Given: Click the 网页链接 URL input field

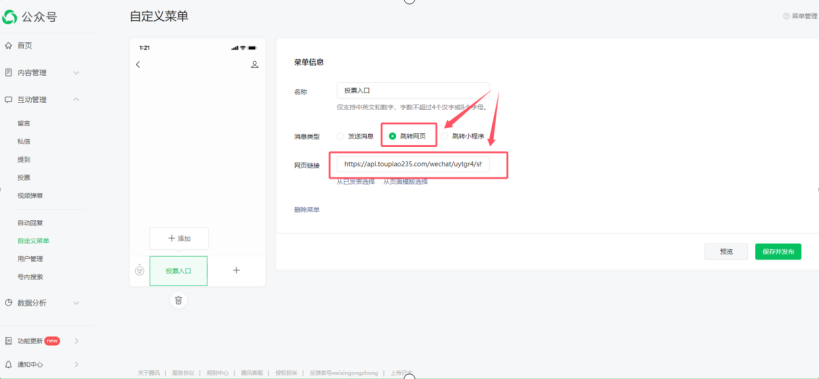Looking at the screenshot, I should tap(413, 164).
